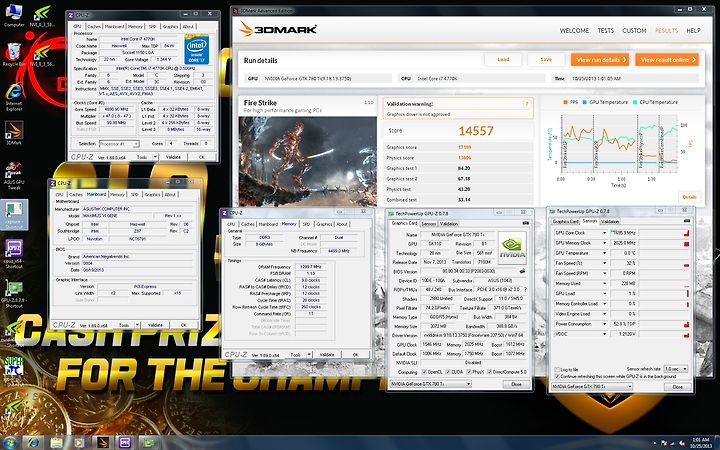Open the cpuz_x64 desktop shortcut
720x450 pixels.
click(x=14, y=254)
